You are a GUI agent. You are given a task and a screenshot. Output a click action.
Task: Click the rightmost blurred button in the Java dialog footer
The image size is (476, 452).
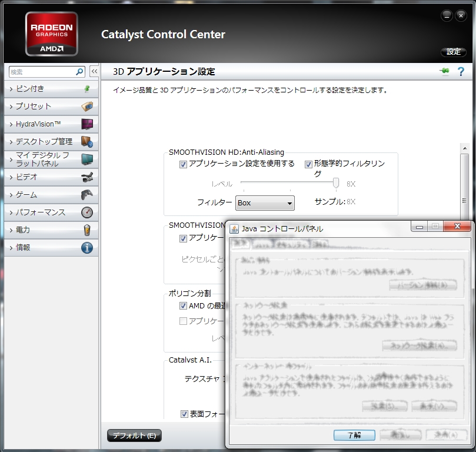pos(446,436)
